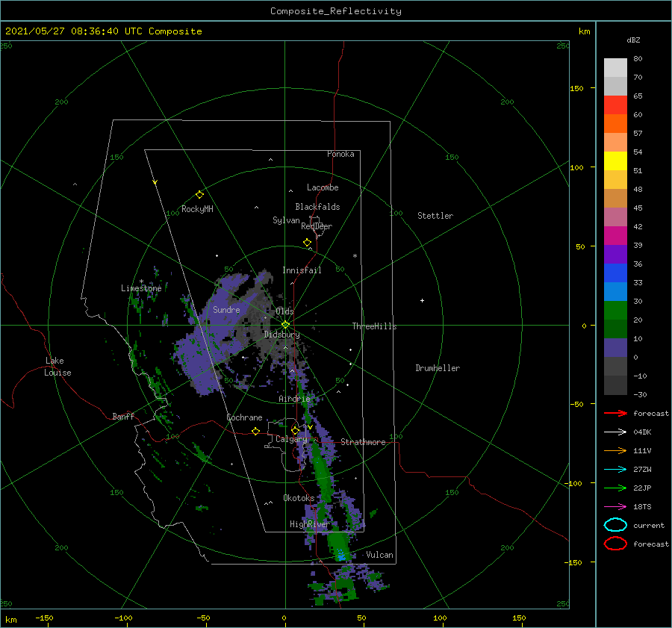672x628 pixels.
Task: Click the yellow diamond at radar center
Action: click(285, 325)
